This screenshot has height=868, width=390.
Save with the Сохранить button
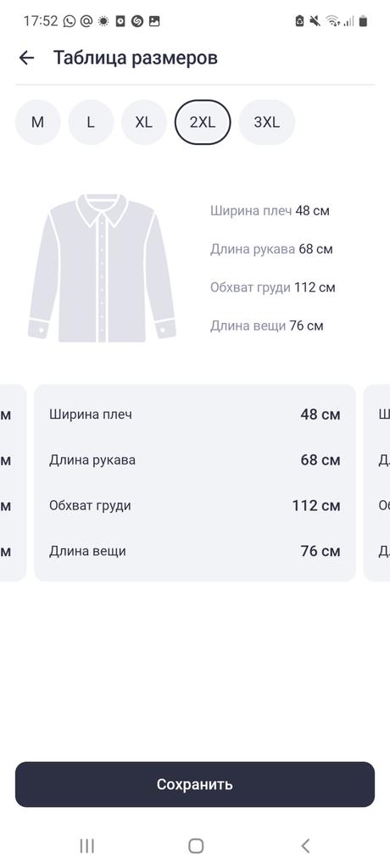point(195,784)
